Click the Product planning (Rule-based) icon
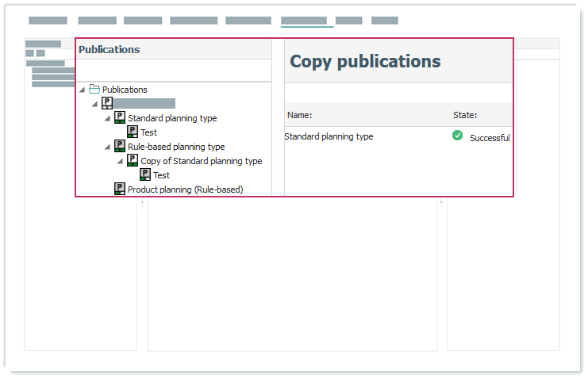The height and width of the screenshot is (379, 588). tap(120, 189)
